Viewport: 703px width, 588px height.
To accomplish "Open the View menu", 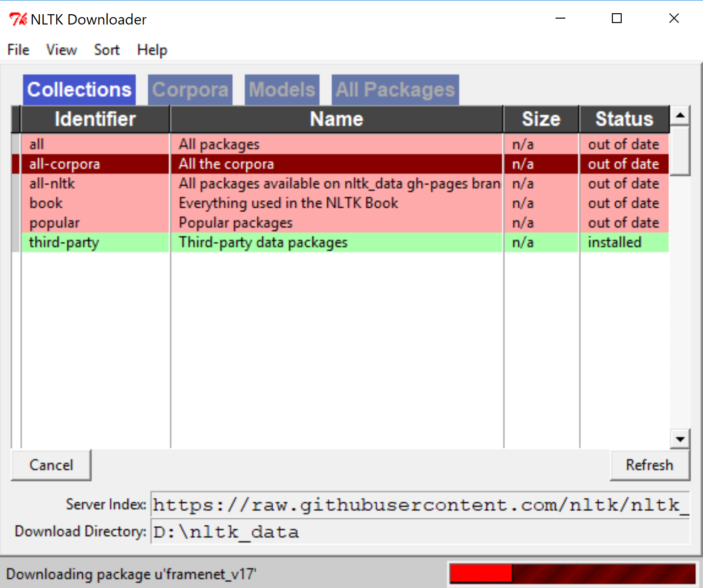I will pyautogui.click(x=61, y=50).
